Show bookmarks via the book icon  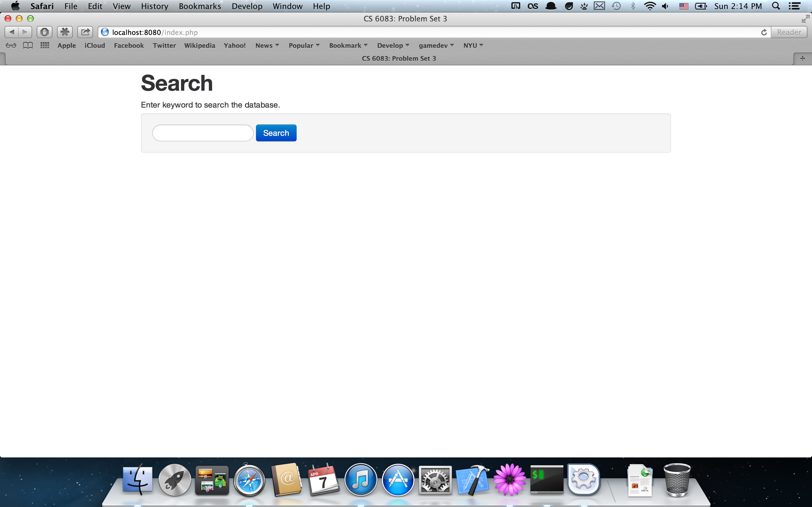coord(28,46)
